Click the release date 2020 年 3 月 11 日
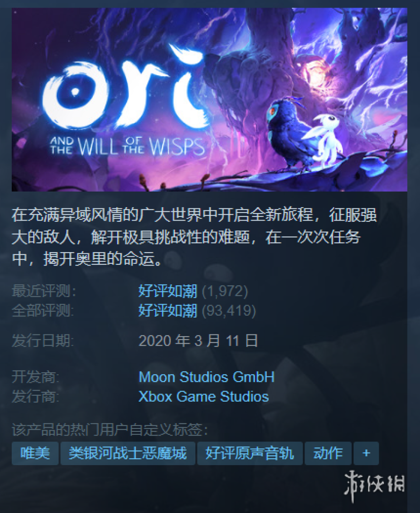 coord(198,340)
